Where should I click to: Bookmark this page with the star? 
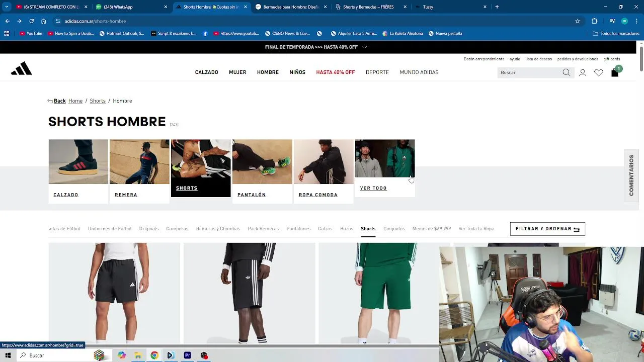pyautogui.click(x=578, y=21)
